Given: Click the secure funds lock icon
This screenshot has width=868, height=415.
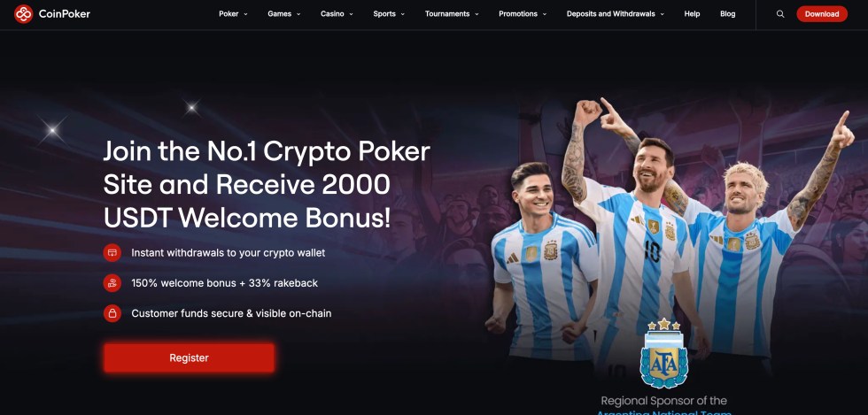Looking at the screenshot, I should point(112,313).
